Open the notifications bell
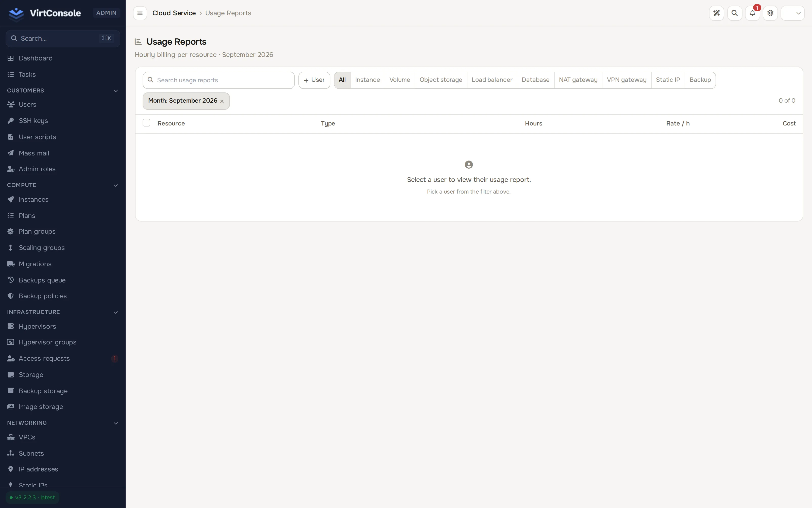This screenshot has width=812, height=508. click(752, 13)
